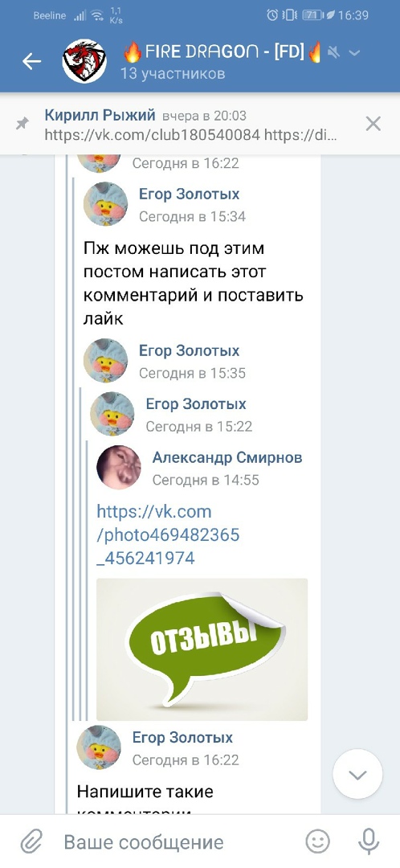Tap the pin icon of pinned message
400x868 pixels.
coord(22,124)
